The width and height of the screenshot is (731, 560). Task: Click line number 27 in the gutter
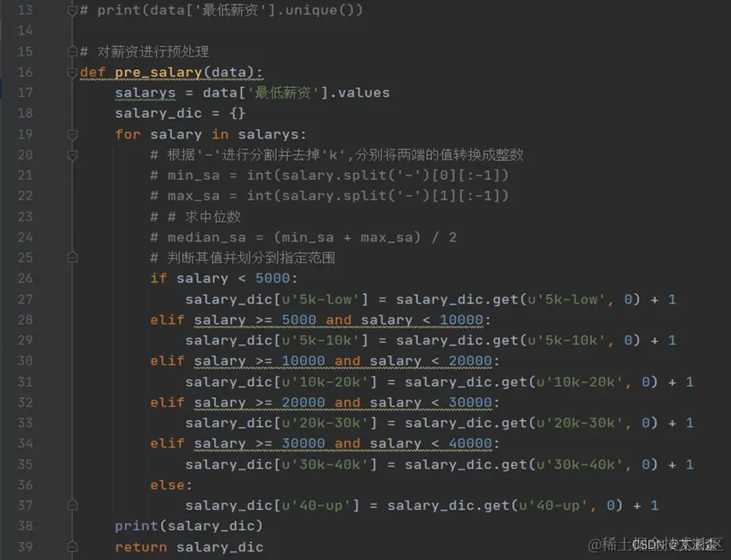[26, 299]
